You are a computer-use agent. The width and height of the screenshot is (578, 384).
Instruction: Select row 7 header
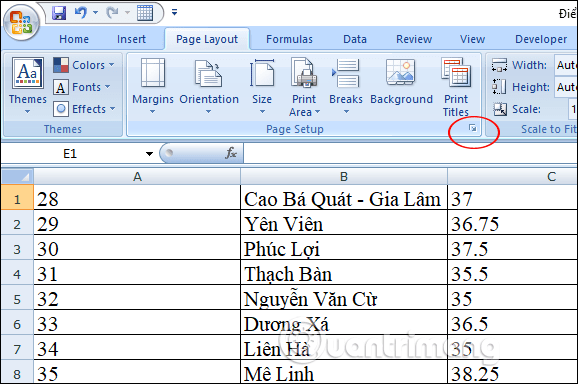point(17,348)
